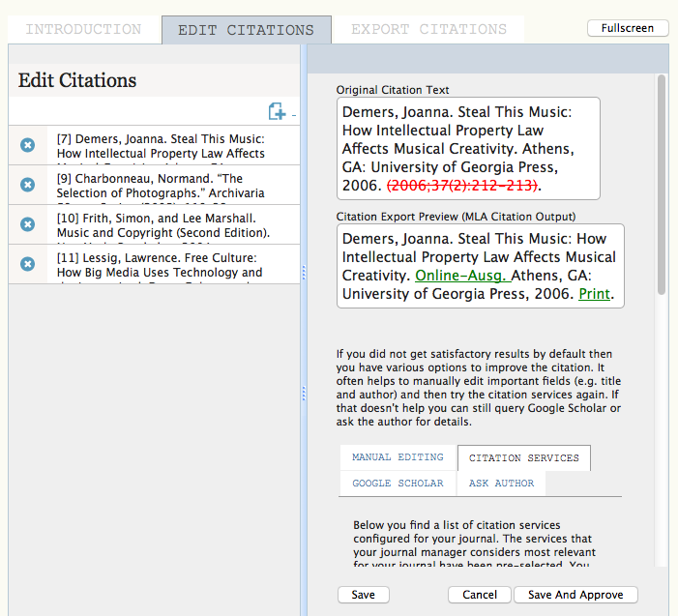Viewport: 678px width, 616px height.
Task: Click the Fullscreen button
Action: tap(628, 28)
